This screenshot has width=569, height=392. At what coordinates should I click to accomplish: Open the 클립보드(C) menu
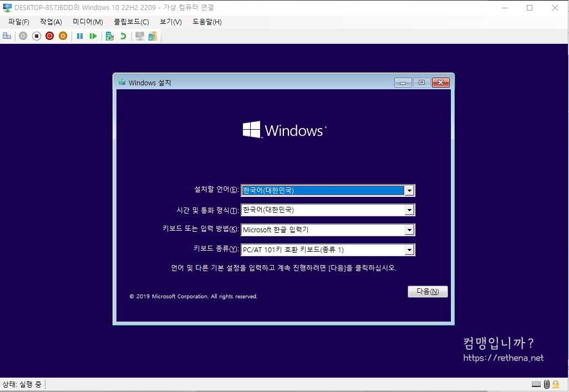131,22
